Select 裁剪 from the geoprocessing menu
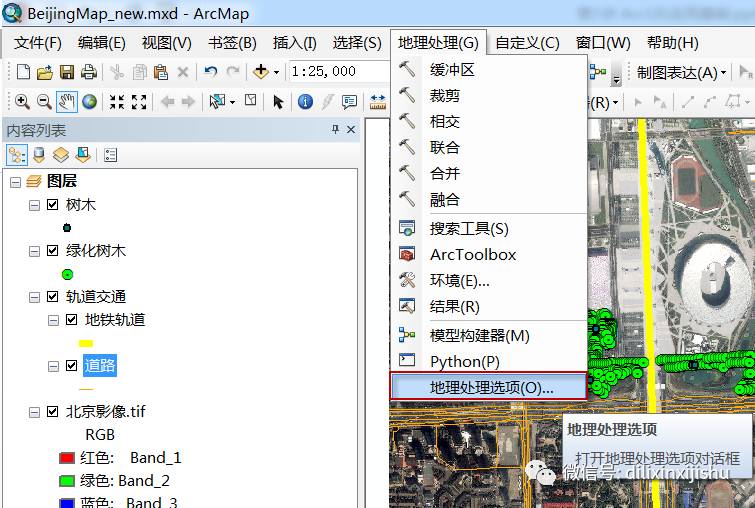The width and height of the screenshot is (755, 508). pos(489,95)
